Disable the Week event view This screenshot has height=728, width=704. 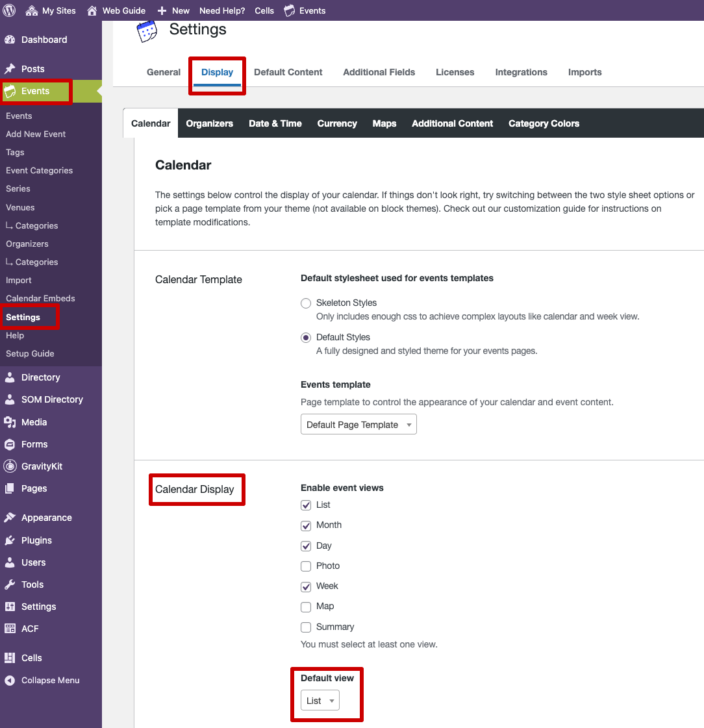tap(305, 586)
